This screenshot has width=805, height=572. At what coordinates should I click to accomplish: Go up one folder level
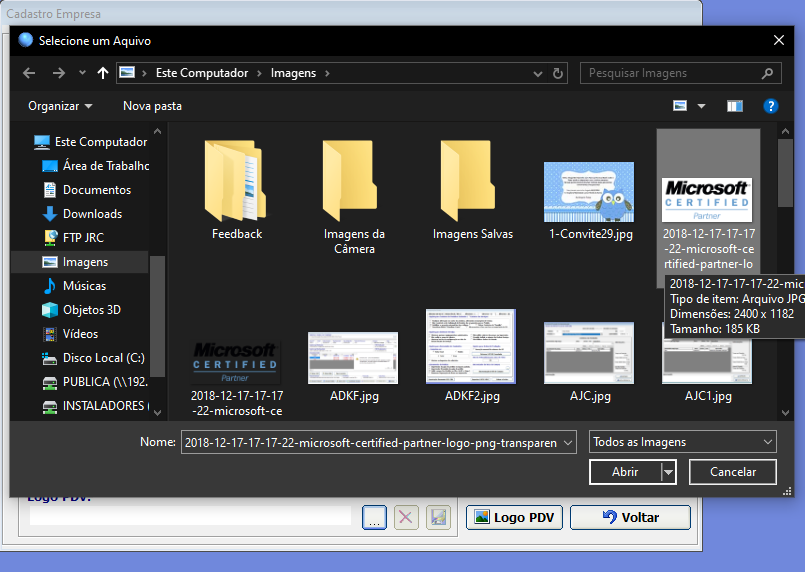click(103, 73)
